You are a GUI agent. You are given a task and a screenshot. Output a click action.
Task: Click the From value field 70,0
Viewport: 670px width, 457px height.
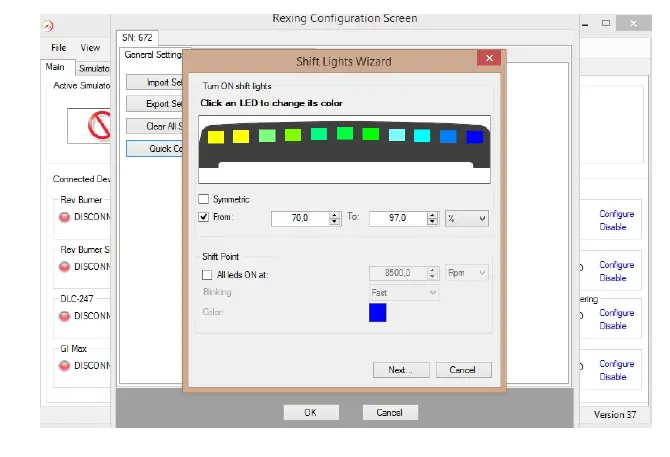(x=300, y=218)
